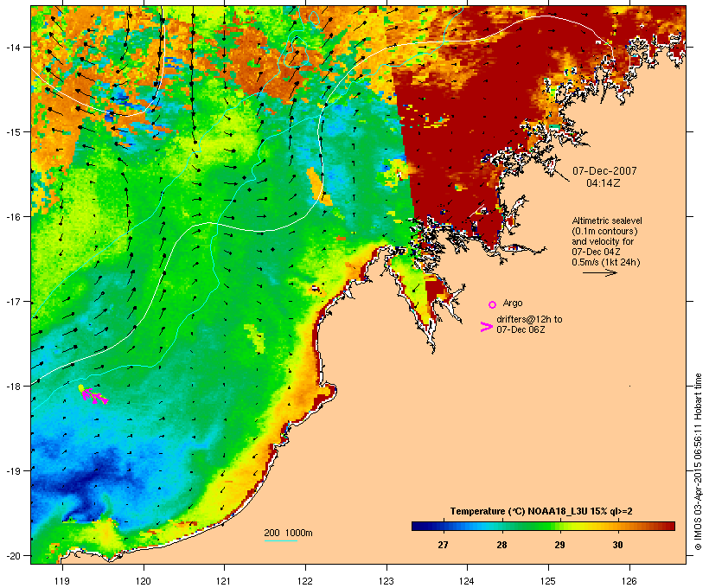Click the latitude label -16
The image size is (709, 588).
(x=12, y=217)
